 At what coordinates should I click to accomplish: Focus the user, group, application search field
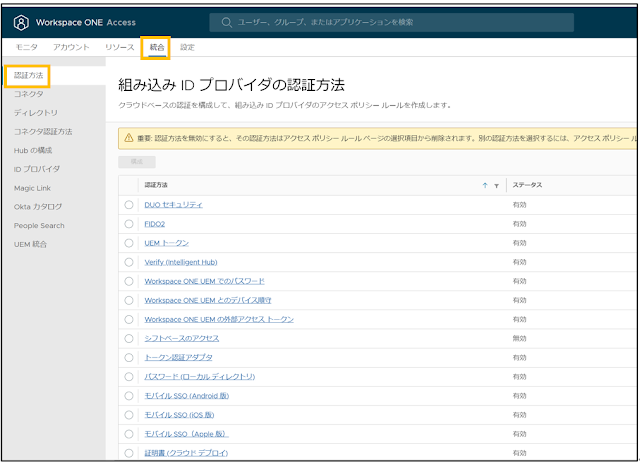[391, 22]
